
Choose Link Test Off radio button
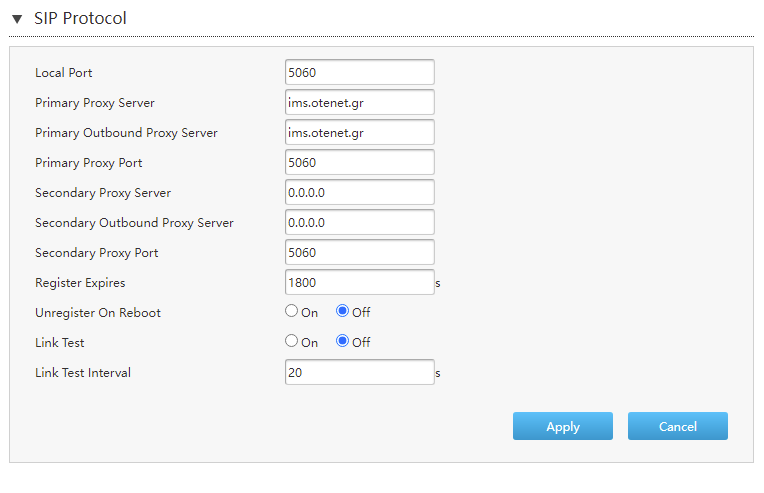(x=343, y=341)
